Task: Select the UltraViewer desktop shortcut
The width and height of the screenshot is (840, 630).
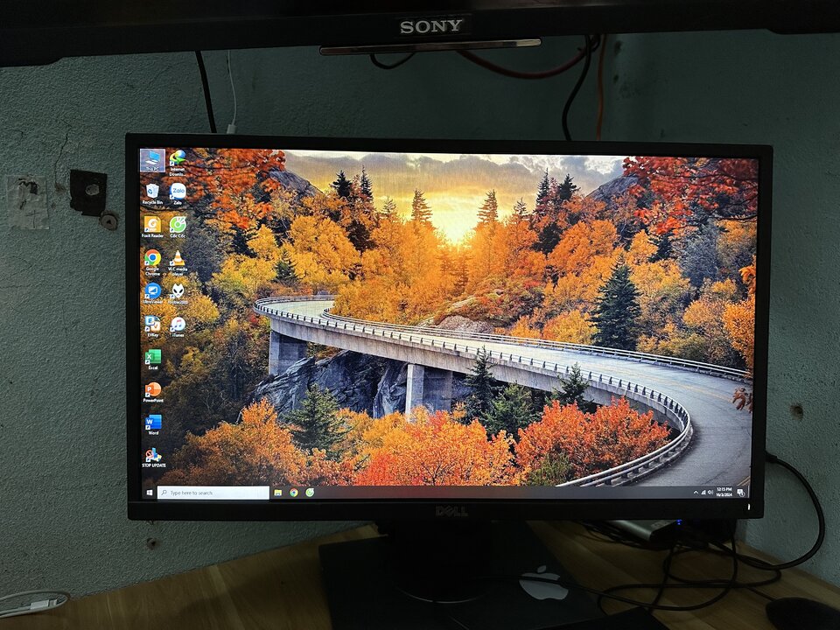Action: coord(152,294)
